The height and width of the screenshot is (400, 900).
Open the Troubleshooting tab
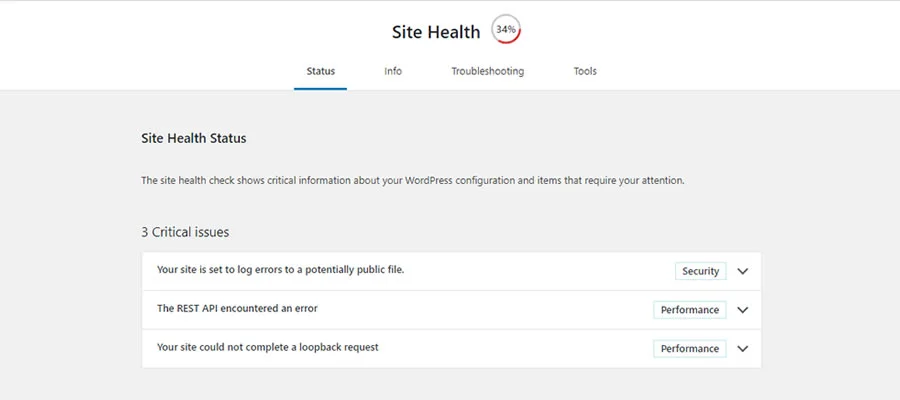point(487,72)
